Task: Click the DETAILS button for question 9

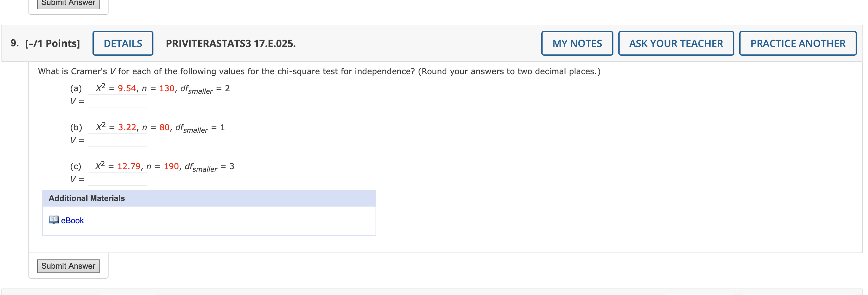Action: [122, 43]
